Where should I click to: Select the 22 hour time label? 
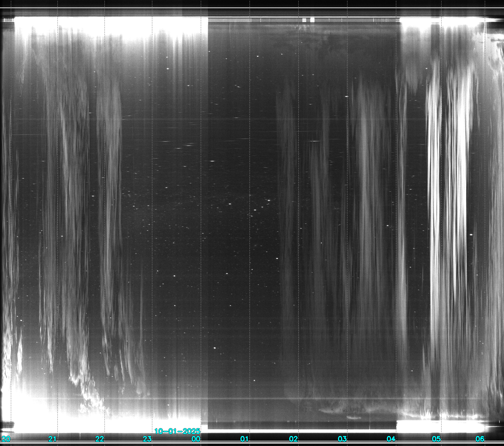(x=100, y=439)
